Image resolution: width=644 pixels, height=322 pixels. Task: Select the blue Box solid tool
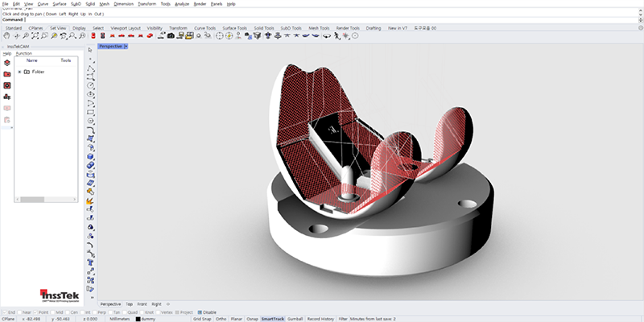coord(91,156)
